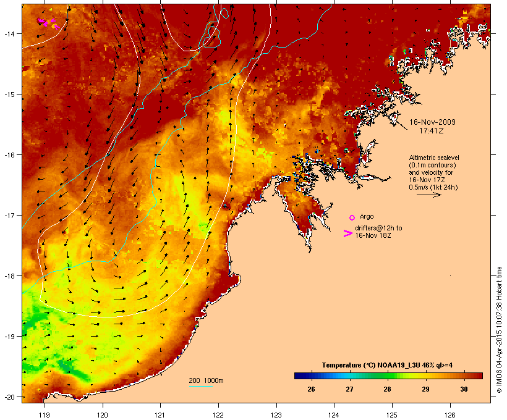Click the "and velocity for" text line
Screen dimensions: 507x420
click(x=431, y=172)
